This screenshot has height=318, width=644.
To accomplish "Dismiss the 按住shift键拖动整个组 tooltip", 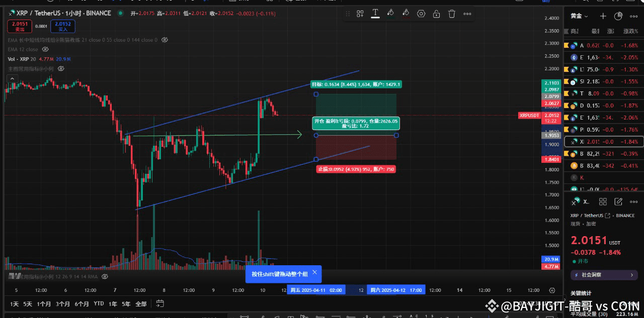I will coord(314,272).
